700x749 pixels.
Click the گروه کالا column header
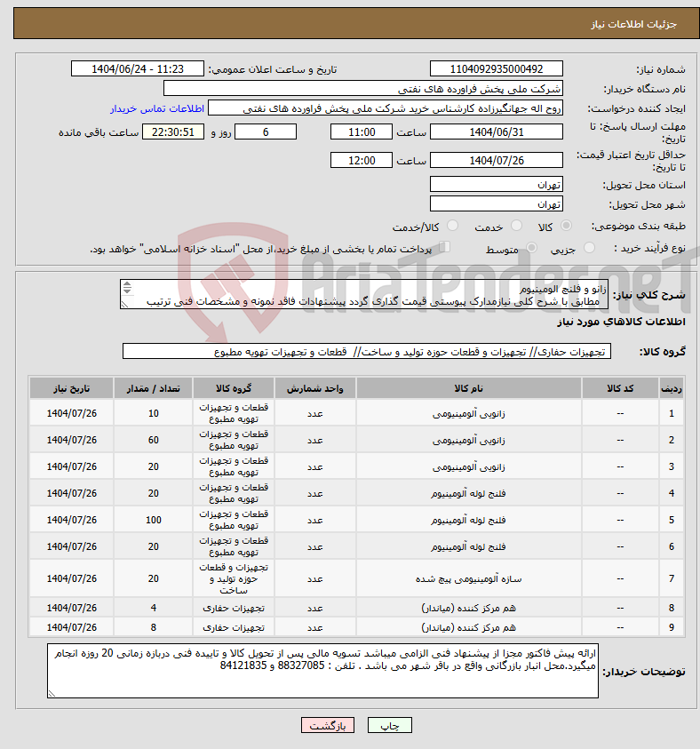234,388
